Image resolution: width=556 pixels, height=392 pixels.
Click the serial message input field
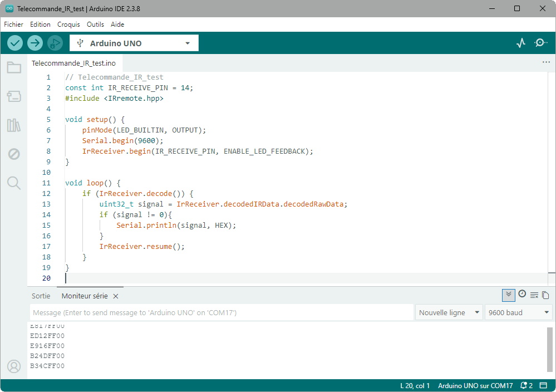[222, 312]
